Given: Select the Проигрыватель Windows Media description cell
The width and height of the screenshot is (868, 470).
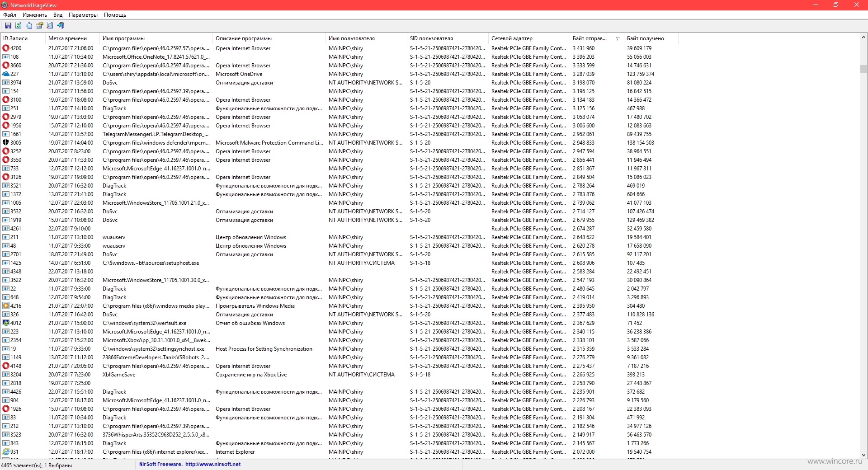Looking at the screenshot, I should tap(255, 305).
